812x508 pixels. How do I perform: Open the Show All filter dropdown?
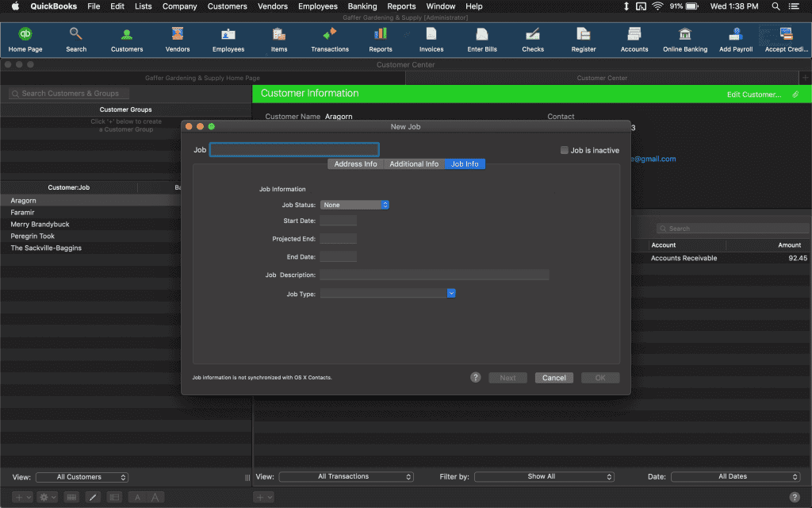(544, 476)
